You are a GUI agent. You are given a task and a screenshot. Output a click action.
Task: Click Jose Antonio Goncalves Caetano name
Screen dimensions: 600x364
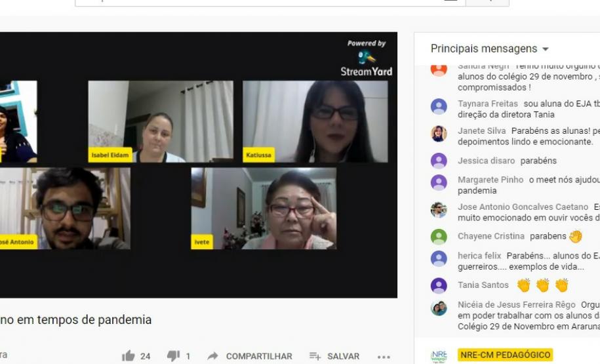click(523, 207)
